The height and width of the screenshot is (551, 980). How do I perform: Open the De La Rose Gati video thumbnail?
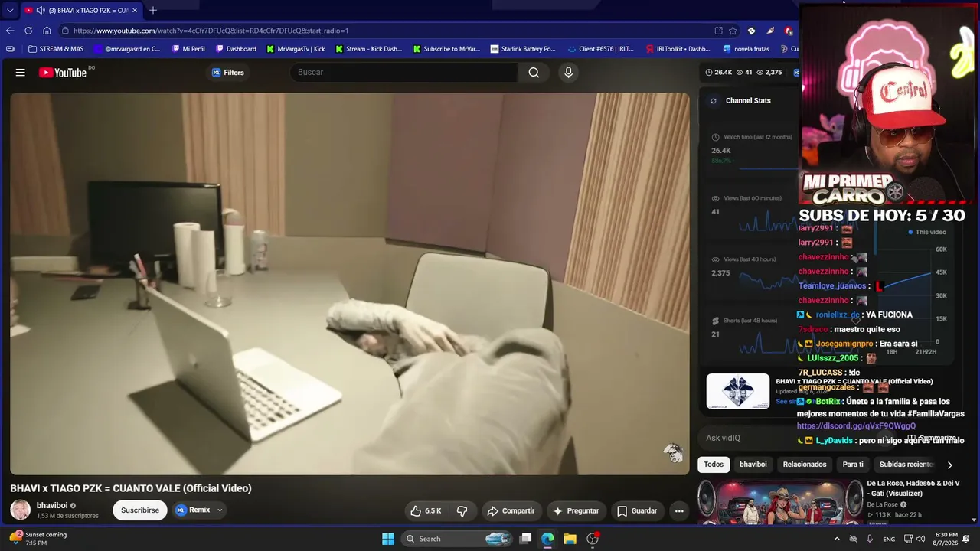click(779, 502)
